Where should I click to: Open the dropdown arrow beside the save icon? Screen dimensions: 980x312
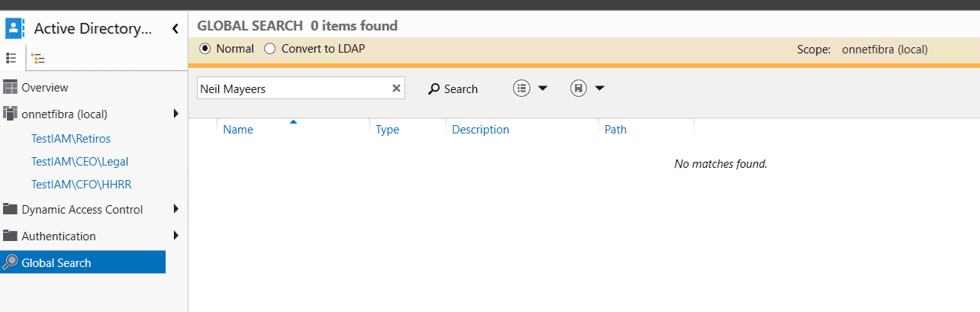click(x=599, y=88)
